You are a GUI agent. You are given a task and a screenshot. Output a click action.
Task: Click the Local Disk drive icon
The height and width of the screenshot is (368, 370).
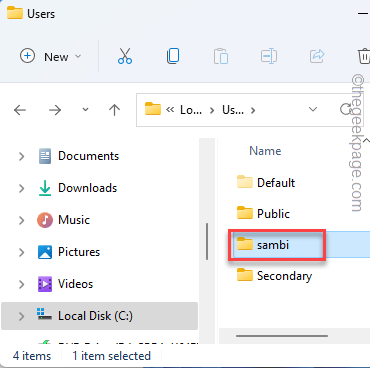44,314
